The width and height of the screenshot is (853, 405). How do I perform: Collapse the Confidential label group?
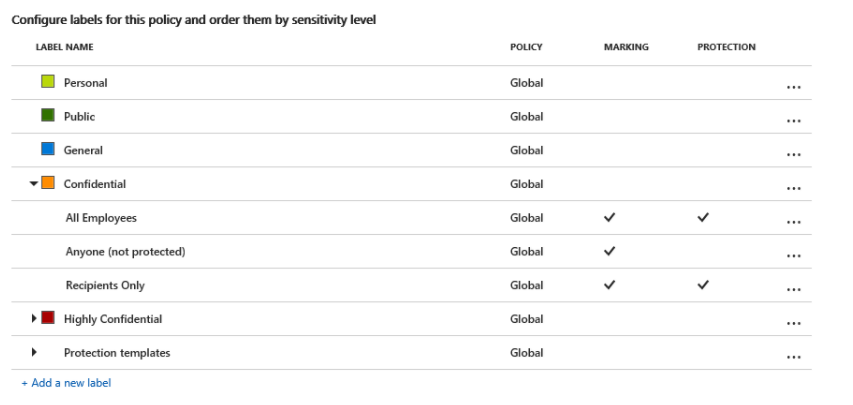[x=34, y=183]
